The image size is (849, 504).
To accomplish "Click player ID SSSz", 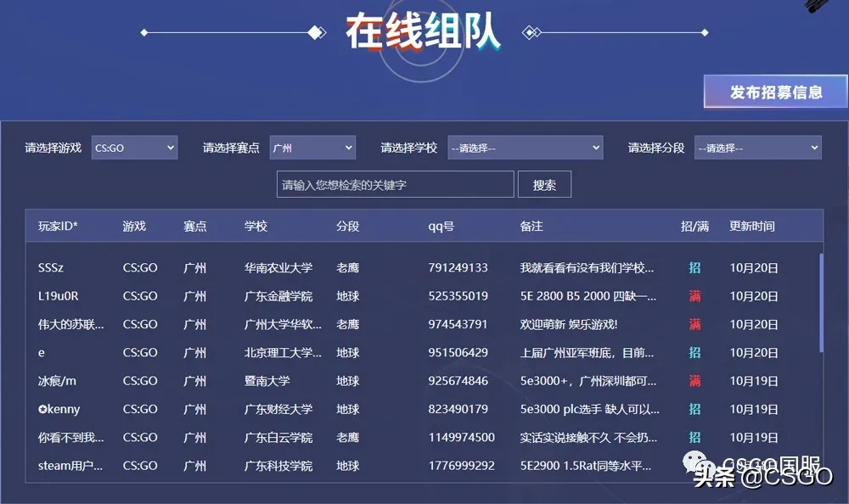I will (51, 268).
